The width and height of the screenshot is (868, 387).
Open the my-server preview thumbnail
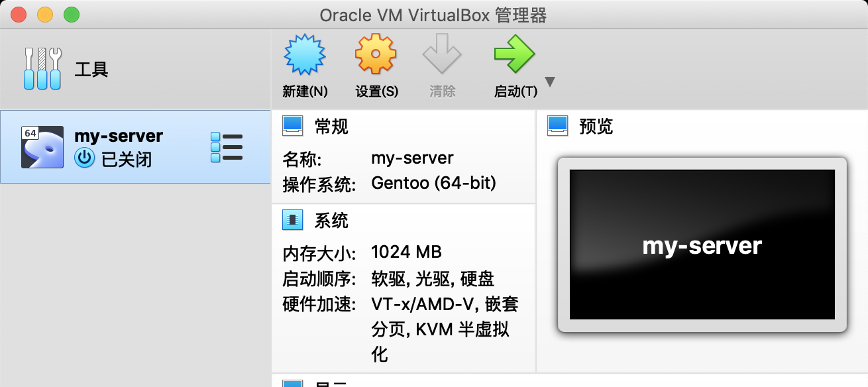pos(702,245)
